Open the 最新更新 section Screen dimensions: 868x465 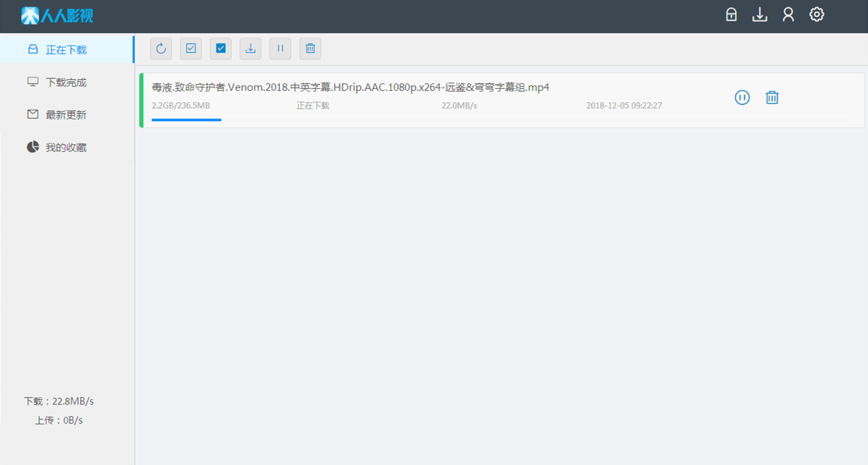point(67,115)
